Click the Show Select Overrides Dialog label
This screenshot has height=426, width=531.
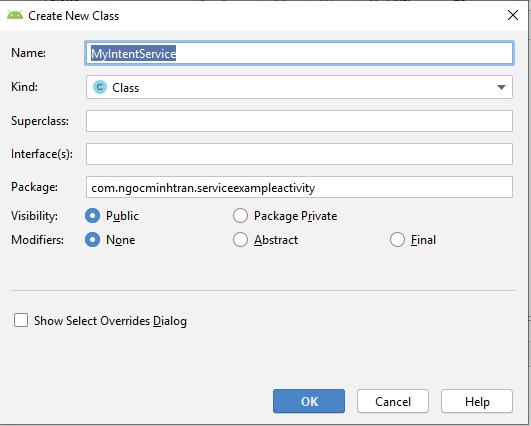coord(110,321)
